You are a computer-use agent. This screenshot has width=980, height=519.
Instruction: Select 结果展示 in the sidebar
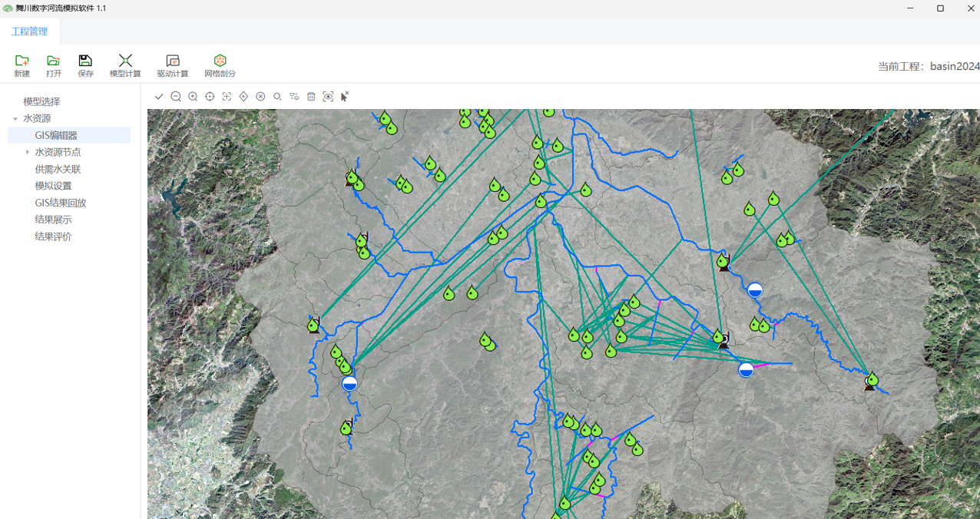(x=53, y=220)
